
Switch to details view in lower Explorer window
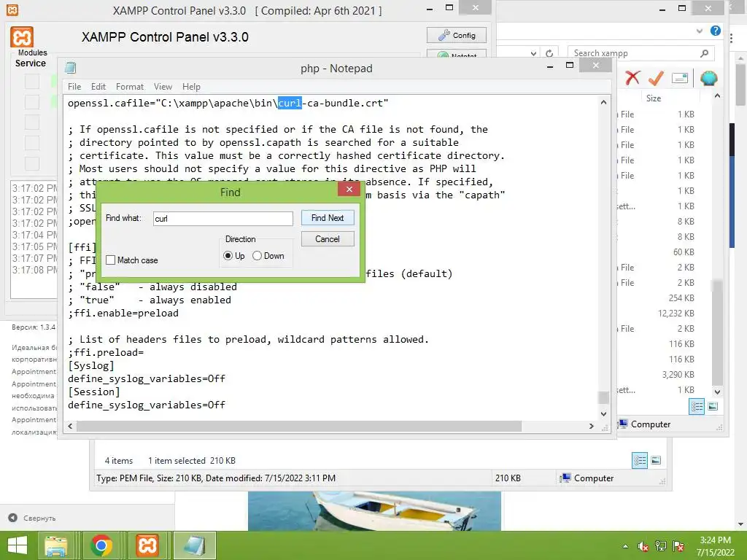pos(640,460)
